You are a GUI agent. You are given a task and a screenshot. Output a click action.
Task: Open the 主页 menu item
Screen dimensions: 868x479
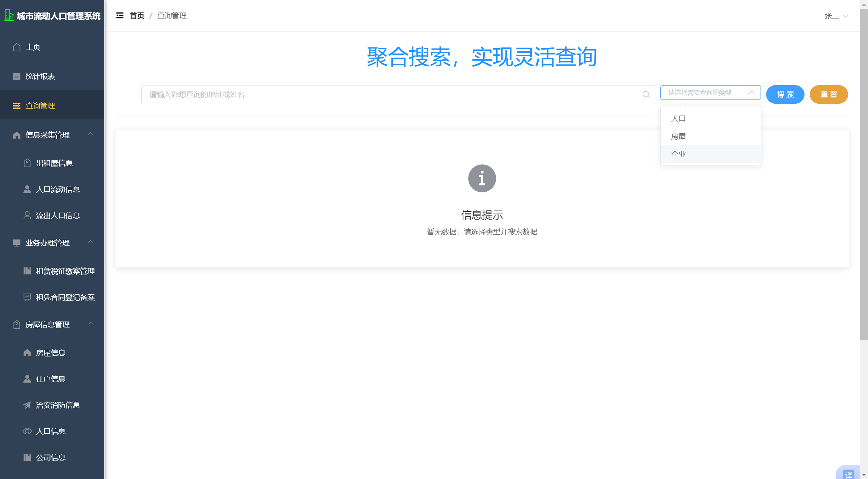click(x=52, y=47)
